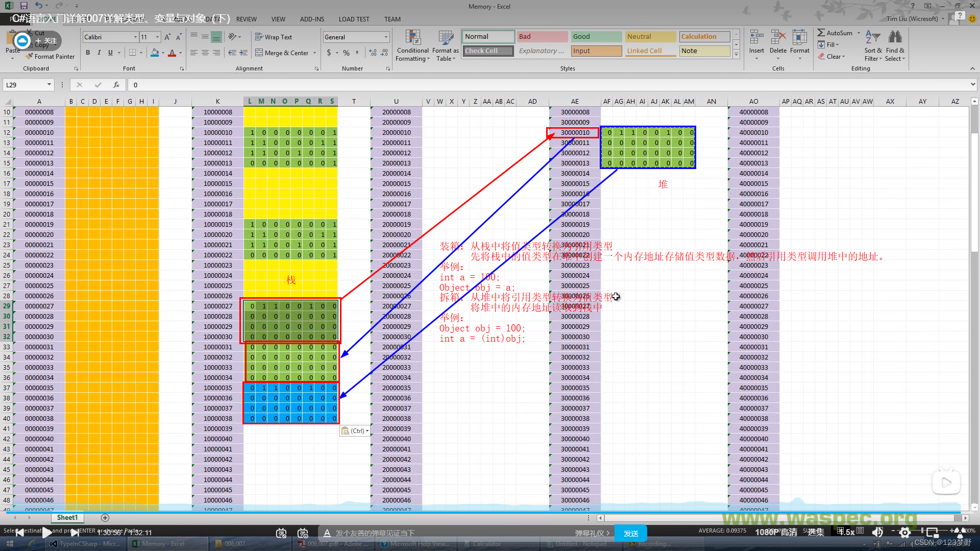Expand cell styles gallery
The width and height of the screenshot is (980, 551).
click(736, 55)
